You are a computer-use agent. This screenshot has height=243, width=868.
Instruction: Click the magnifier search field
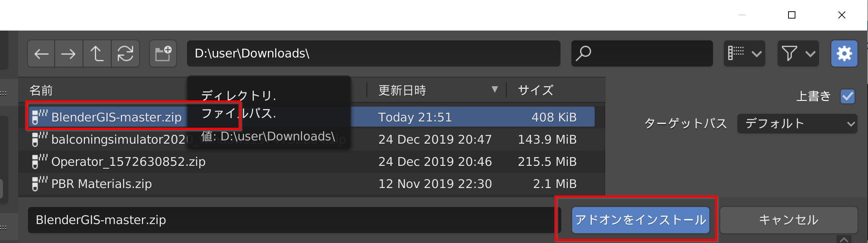click(642, 53)
